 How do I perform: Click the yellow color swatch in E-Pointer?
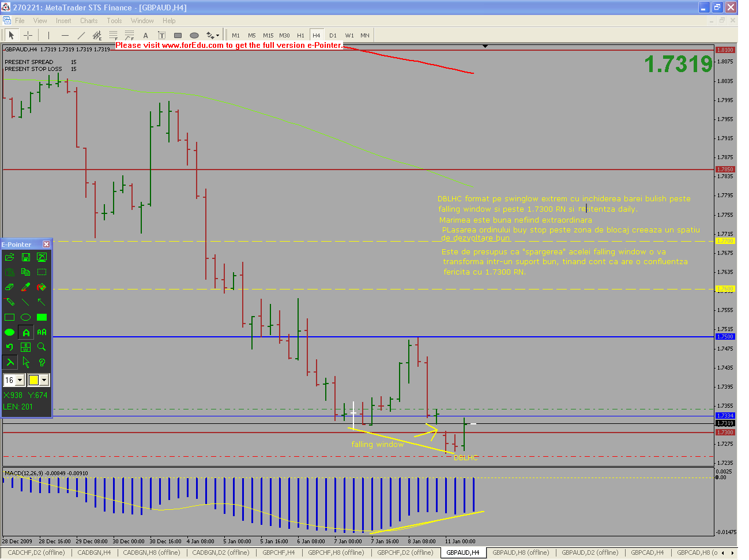click(33, 380)
